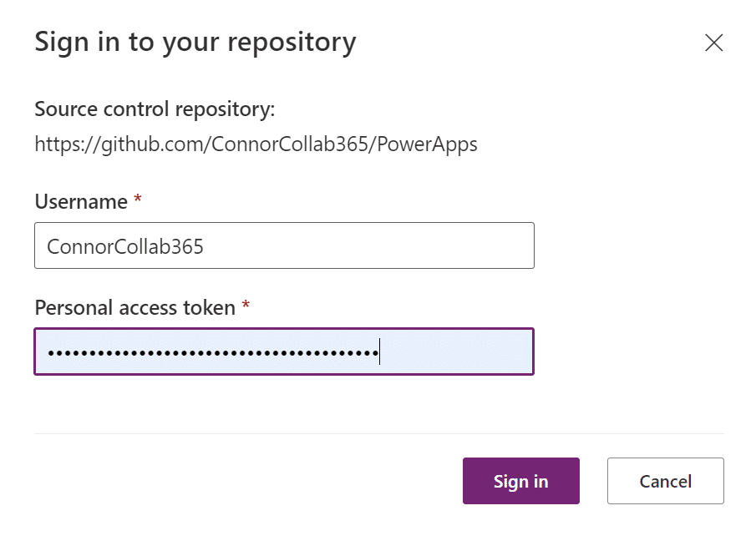This screenshot has height=536, width=756.
Task: Click the Personal access token label
Action: click(134, 307)
